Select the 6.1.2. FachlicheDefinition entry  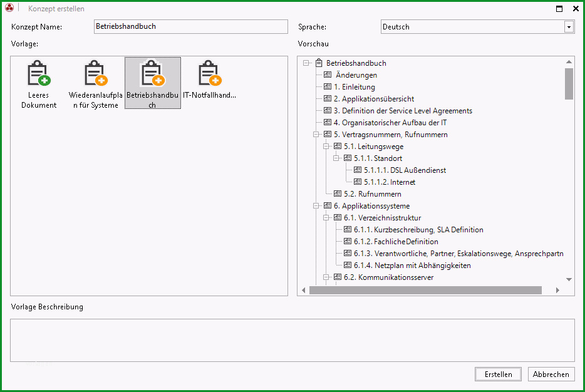(396, 241)
